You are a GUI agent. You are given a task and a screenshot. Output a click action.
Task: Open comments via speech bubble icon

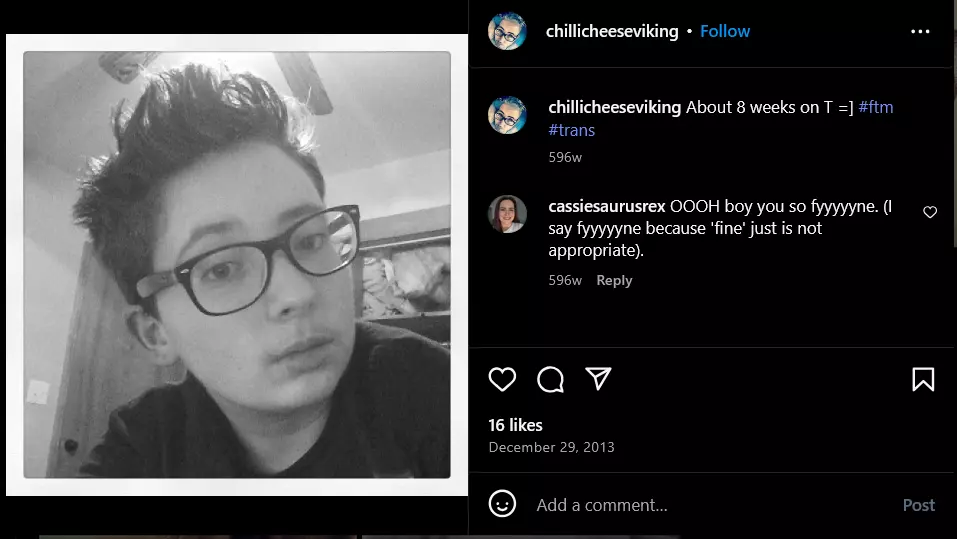pyautogui.click(x=551, y=379)
